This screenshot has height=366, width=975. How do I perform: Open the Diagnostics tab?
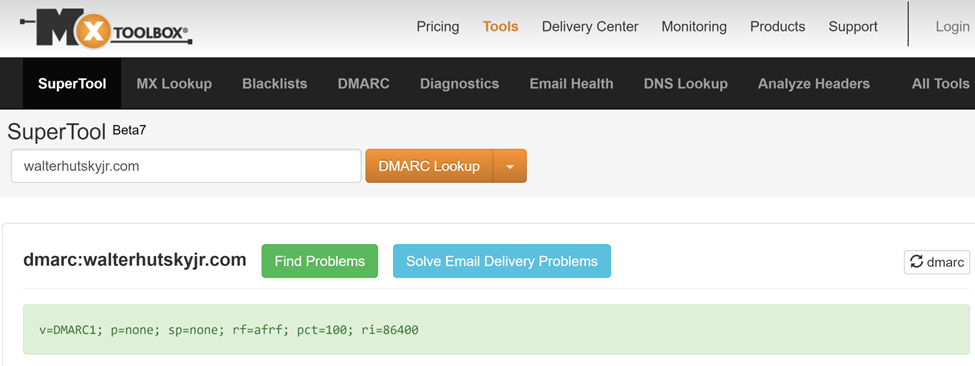pos(460,84)
